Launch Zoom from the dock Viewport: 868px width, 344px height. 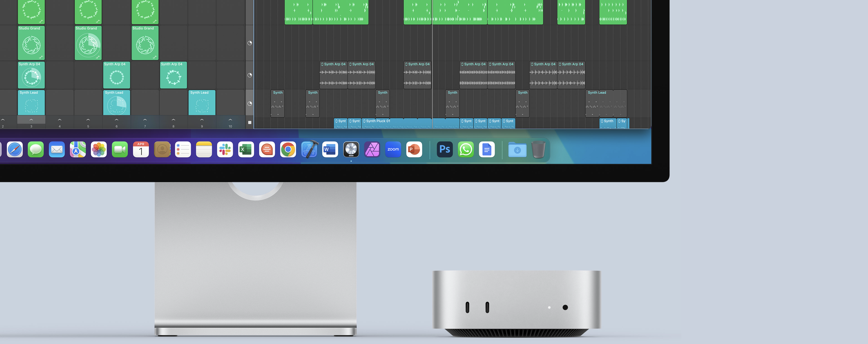[x=393, y=150]
